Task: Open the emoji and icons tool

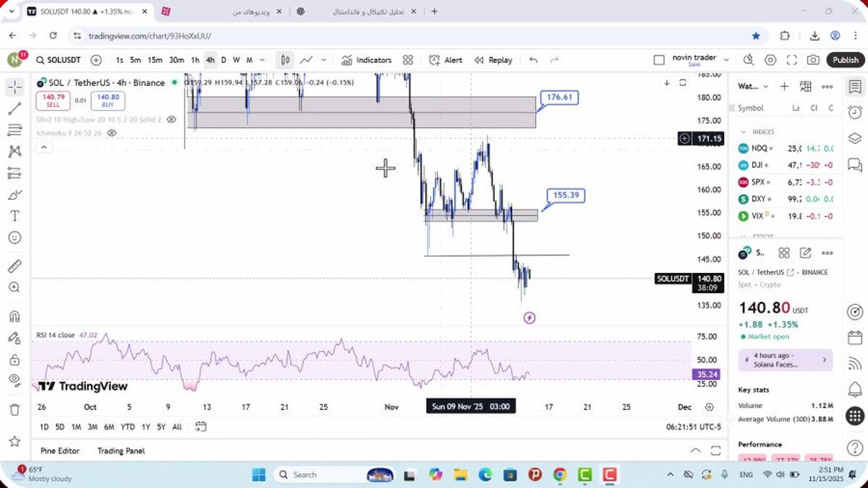Action: [x=14, y=237]
